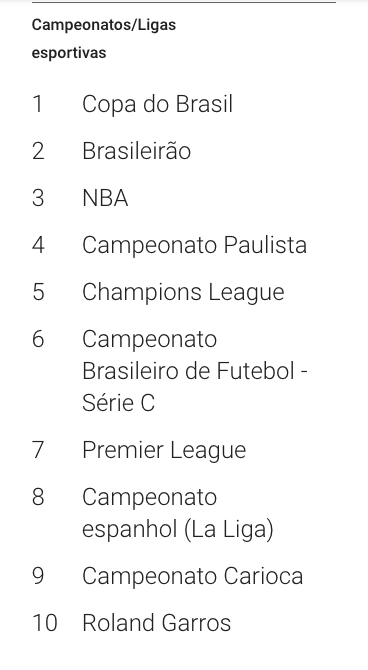Select rank number 2 beside Brasileirão
This screenshot has height=670, width=368.
coord(38,151)
